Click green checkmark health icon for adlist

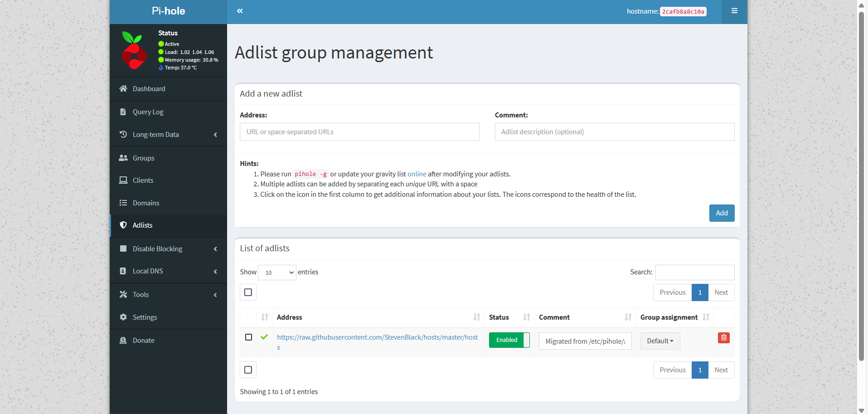tap(264, 337)
